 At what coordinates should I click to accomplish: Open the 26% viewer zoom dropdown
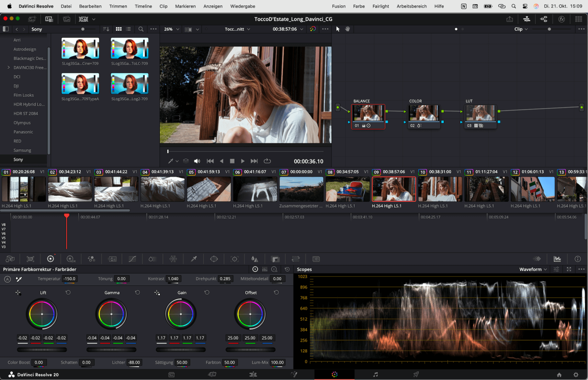171,29
